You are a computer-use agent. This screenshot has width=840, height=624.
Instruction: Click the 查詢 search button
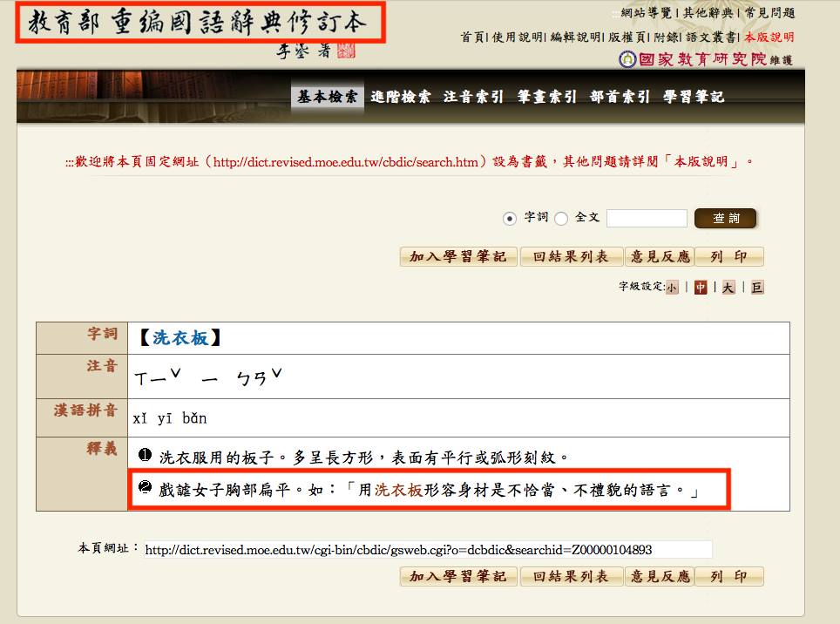725,218
